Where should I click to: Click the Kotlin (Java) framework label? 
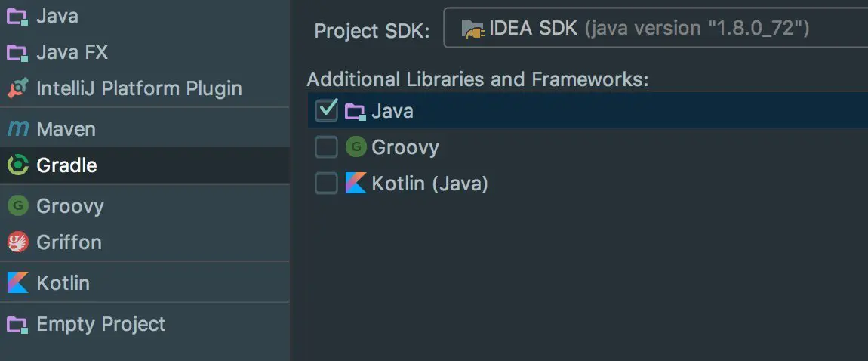[429, 184]
